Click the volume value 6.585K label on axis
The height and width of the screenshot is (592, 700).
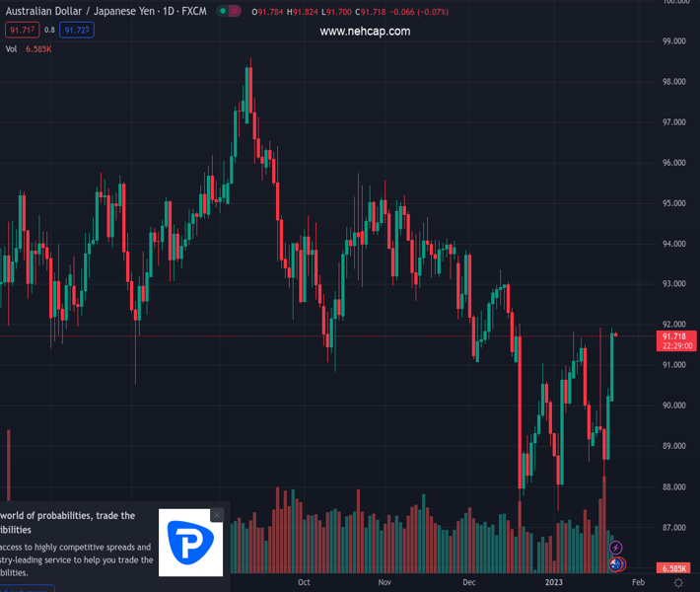pyautogui.click(x=675, y=568)
